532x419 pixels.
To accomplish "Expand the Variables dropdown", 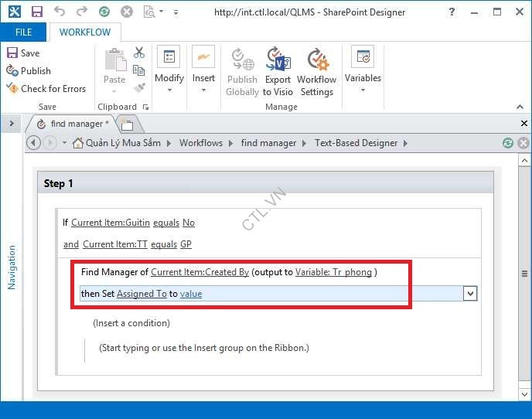I will (x=363, y=71).
